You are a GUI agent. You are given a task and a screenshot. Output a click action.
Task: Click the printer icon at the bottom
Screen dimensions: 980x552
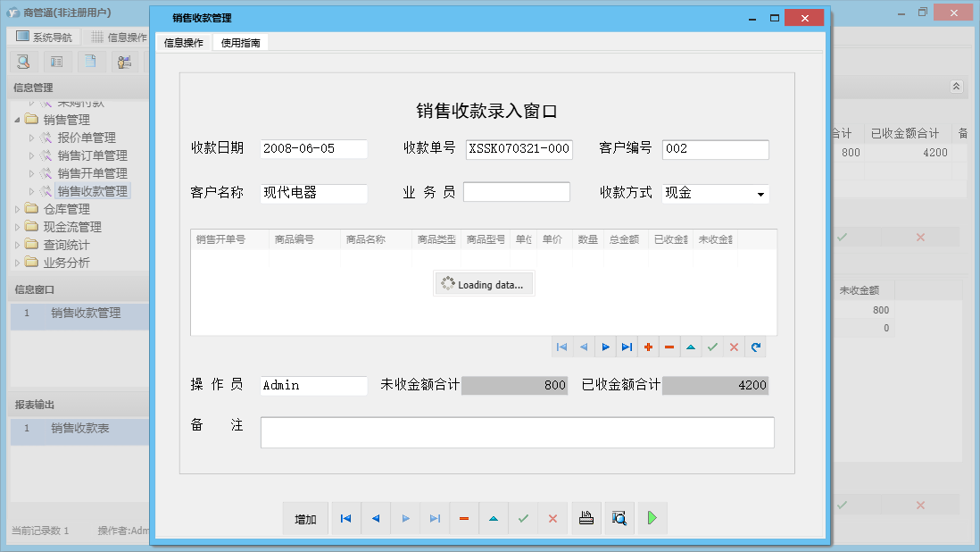point(586,518)
